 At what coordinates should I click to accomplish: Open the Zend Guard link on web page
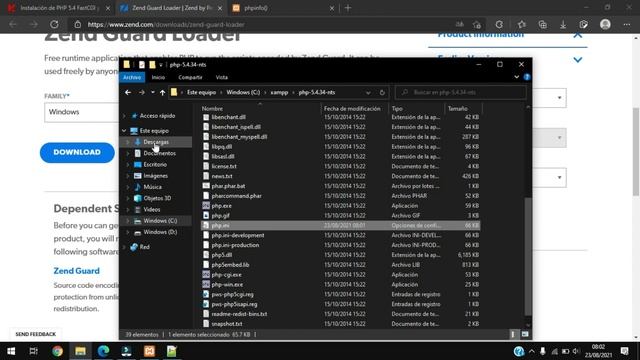(76, 271)
